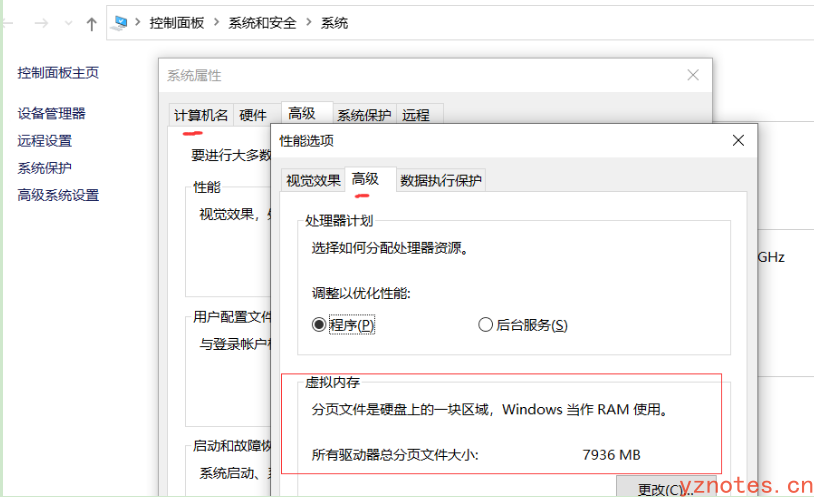Close the 性能选项 dialog
The width and height of the screenshot is (814, 497).
[x=738, y=141]
